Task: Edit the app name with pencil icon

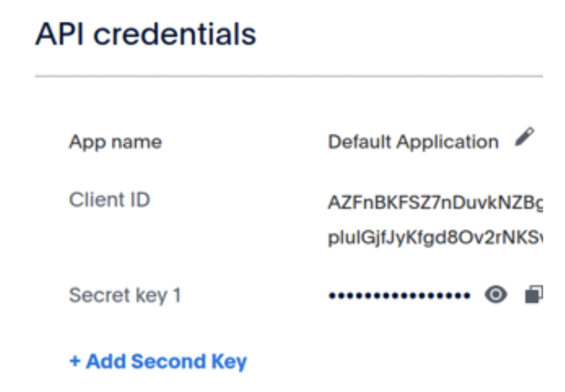Action: 524,137
